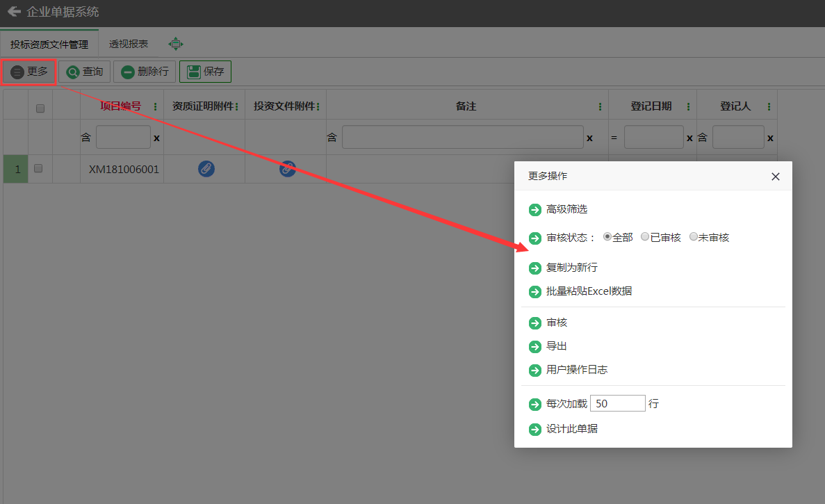Edit the 每次加载 rows field showing 50

pos(618,403)
